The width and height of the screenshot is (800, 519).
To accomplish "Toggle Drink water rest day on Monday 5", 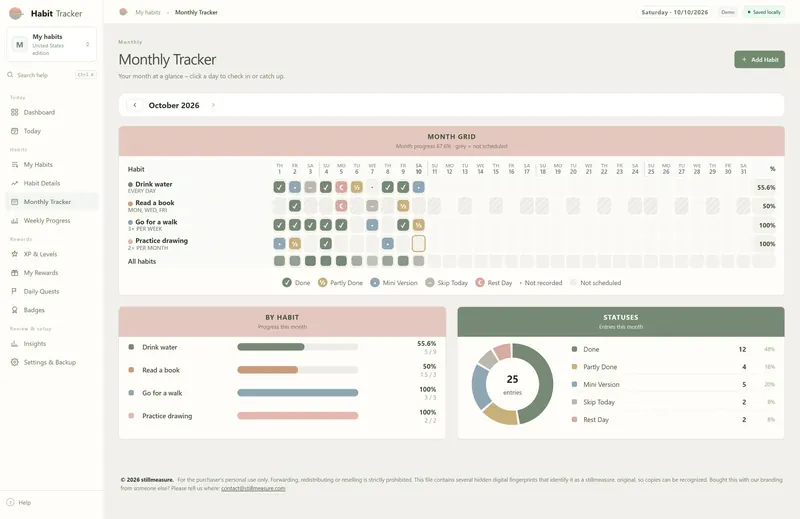I will [x=341, y=187].
